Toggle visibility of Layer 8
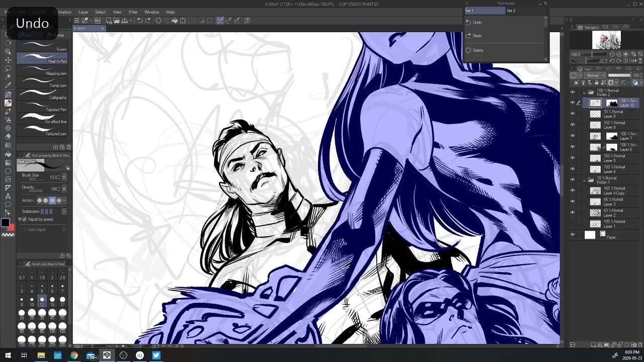644x362 pixels. (572, 114)
